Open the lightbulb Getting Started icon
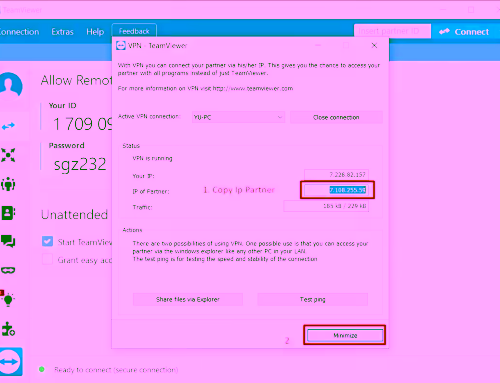 (8, 299)
